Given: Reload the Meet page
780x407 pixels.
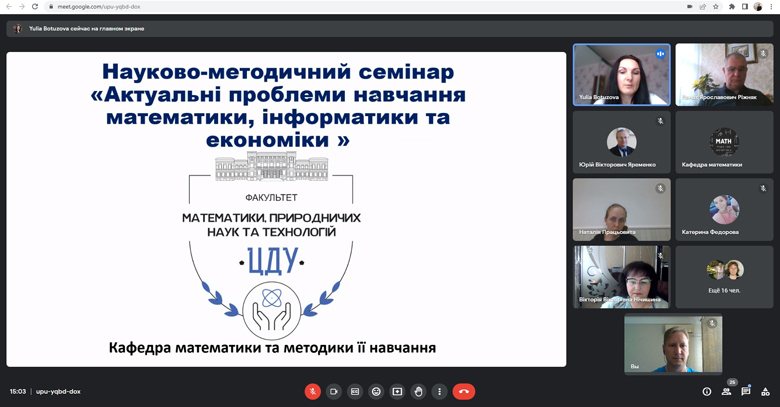Looking at the screenshot, I should [34, 6].
